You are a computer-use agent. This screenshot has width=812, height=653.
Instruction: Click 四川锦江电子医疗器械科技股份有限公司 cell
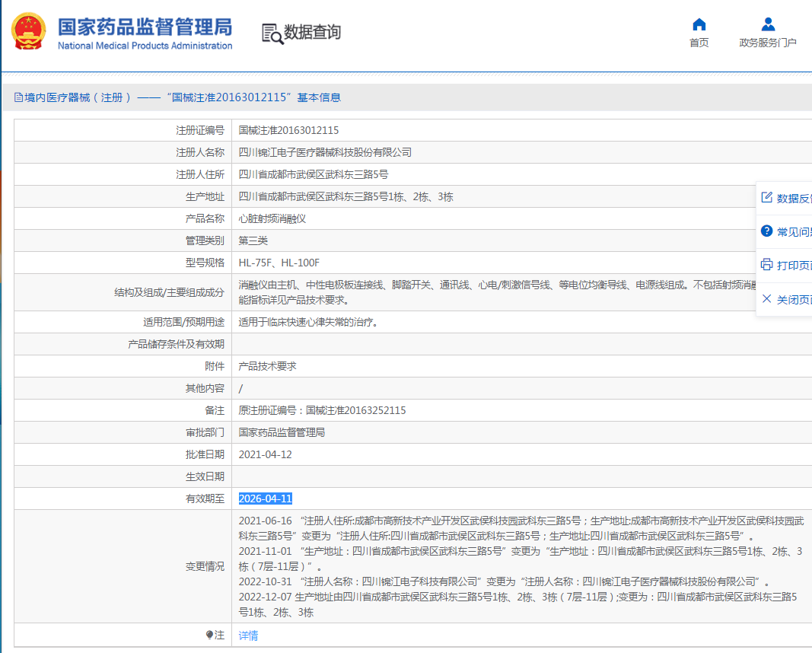click(x=325, y=152)
